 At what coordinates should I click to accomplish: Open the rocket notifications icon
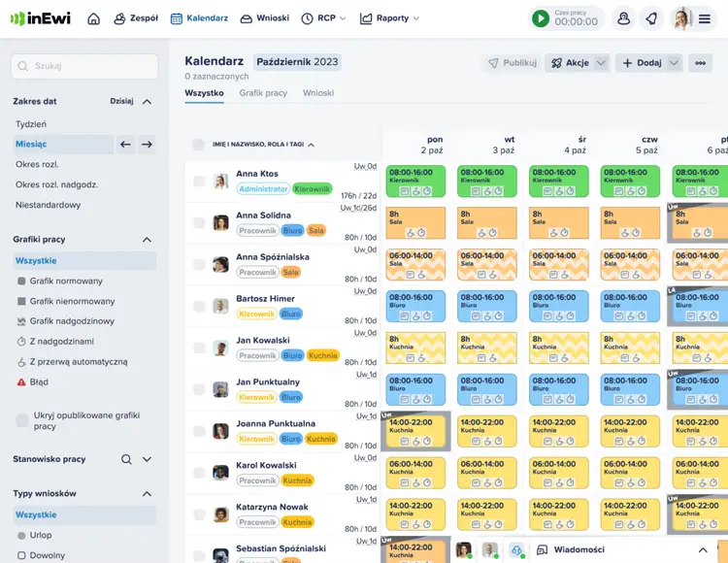651,18
